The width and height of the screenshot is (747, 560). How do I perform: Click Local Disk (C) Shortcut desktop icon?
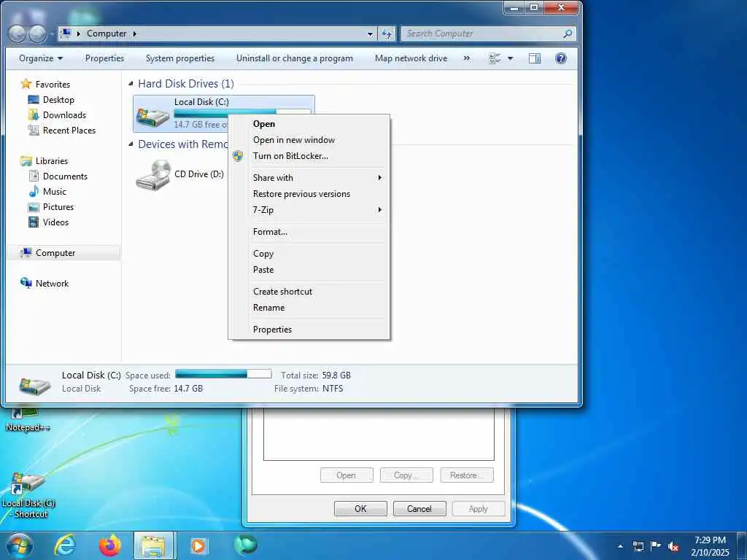tap(28, 495)
